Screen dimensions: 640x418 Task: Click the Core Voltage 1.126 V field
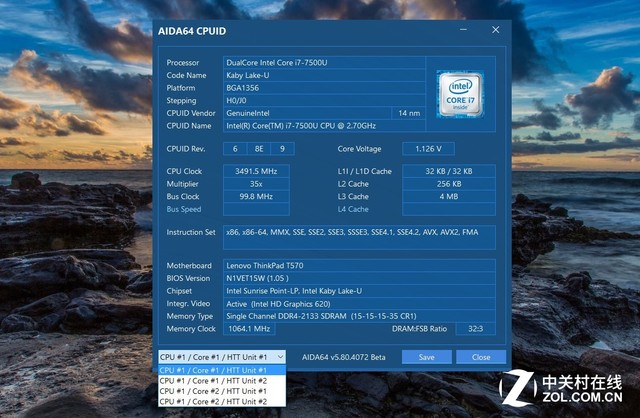coord(428,149)
